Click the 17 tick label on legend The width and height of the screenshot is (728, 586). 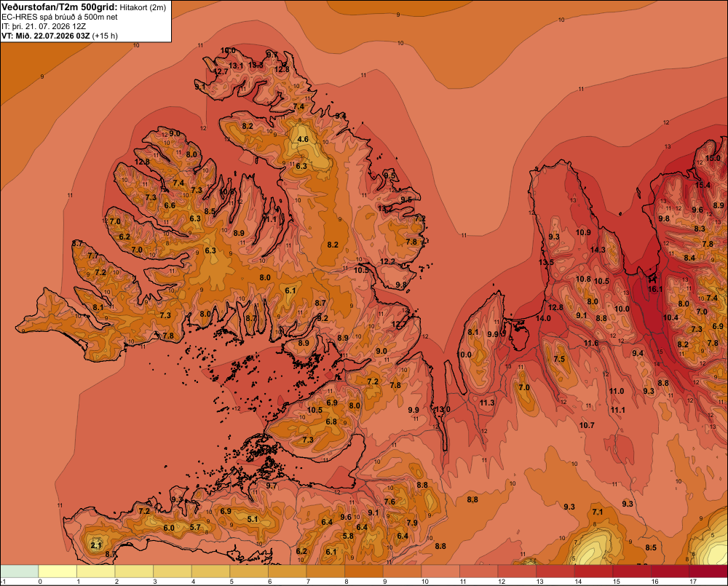[693, 582]
